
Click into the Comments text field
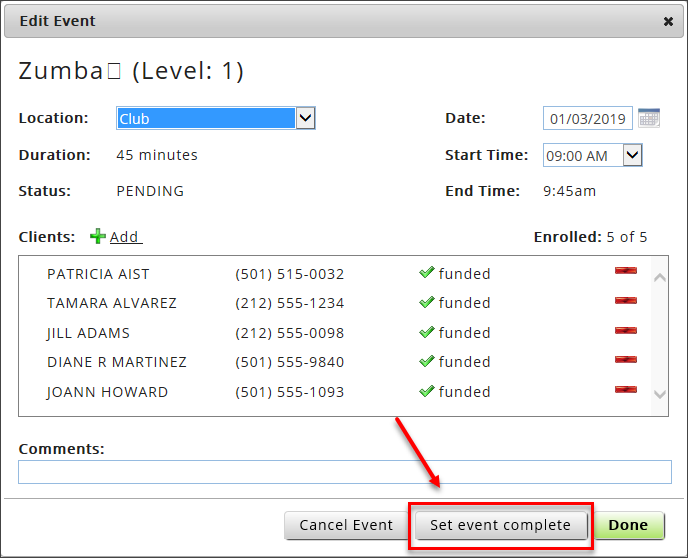click(344, 472)
